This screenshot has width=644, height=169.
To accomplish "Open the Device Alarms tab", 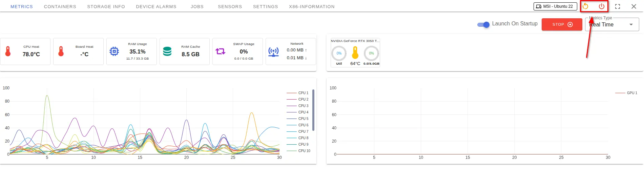I will click(x=156, y=7).
